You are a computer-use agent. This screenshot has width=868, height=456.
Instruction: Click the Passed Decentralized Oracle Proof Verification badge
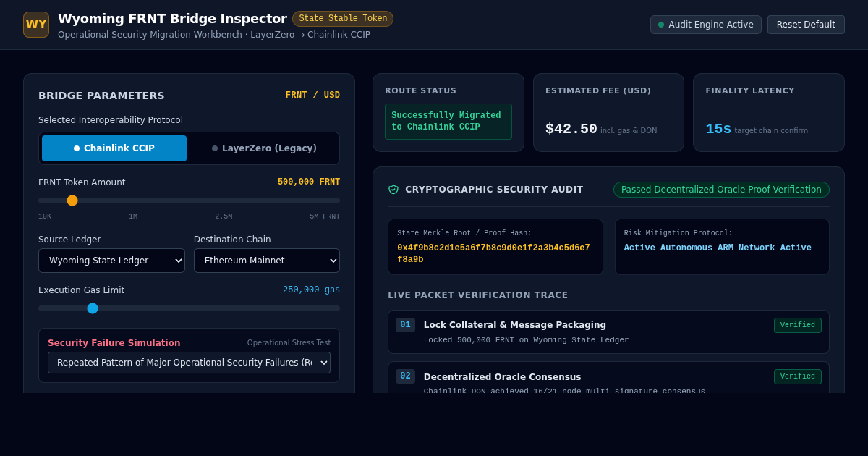click(721, 190)
